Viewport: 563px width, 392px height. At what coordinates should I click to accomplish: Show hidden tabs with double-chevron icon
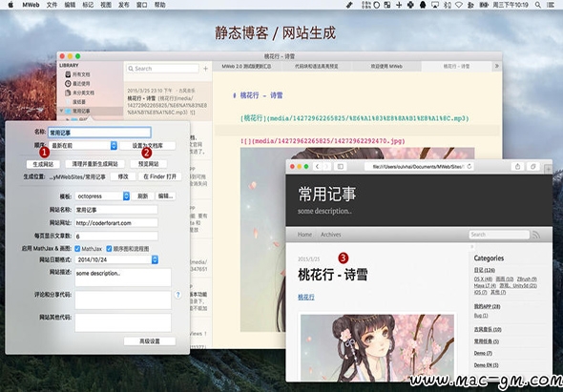pyautogui.click(x=497, y=66)
